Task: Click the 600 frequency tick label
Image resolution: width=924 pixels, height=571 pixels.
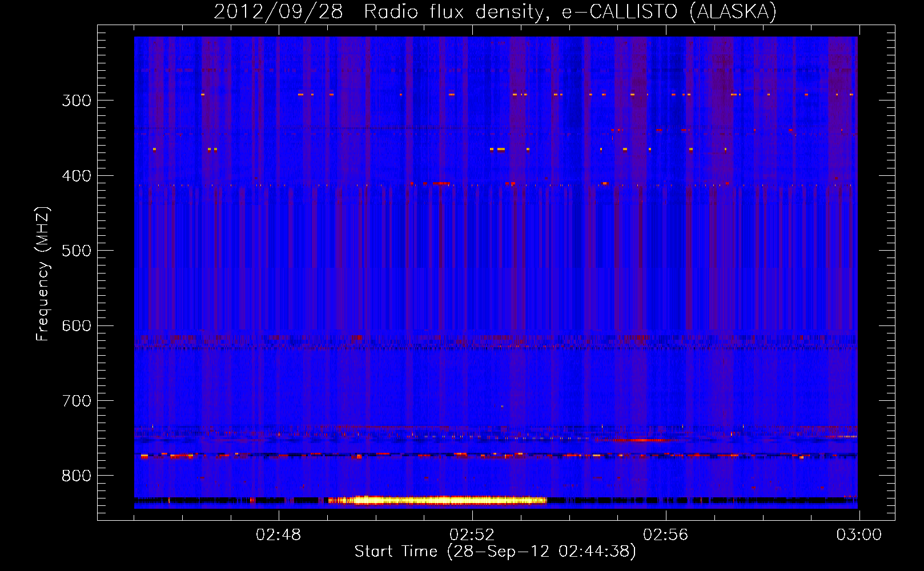Action: [77, 326]
